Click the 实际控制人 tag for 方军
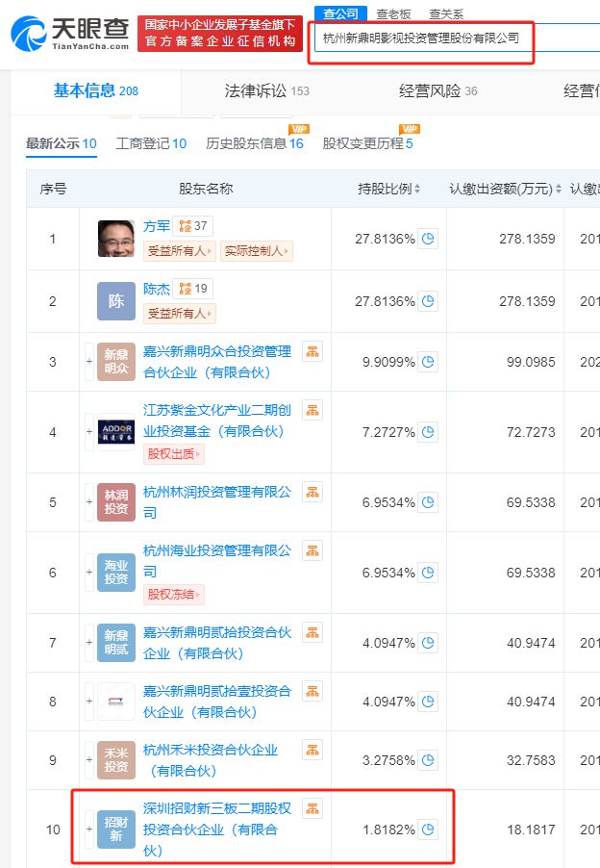 [x=257, y=251]
